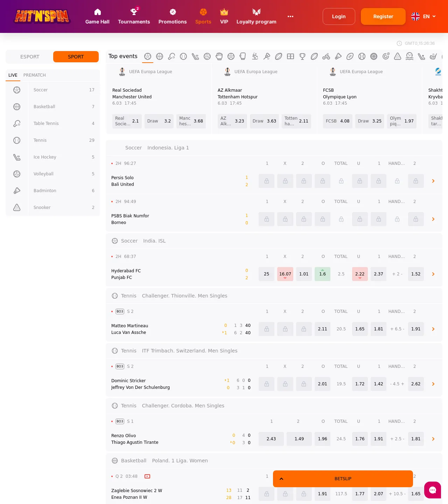The height and width of the screenshot is (504, 448).
Task: Pick the badminton shuttlecock icon in top filter
Action: (338, 56)
